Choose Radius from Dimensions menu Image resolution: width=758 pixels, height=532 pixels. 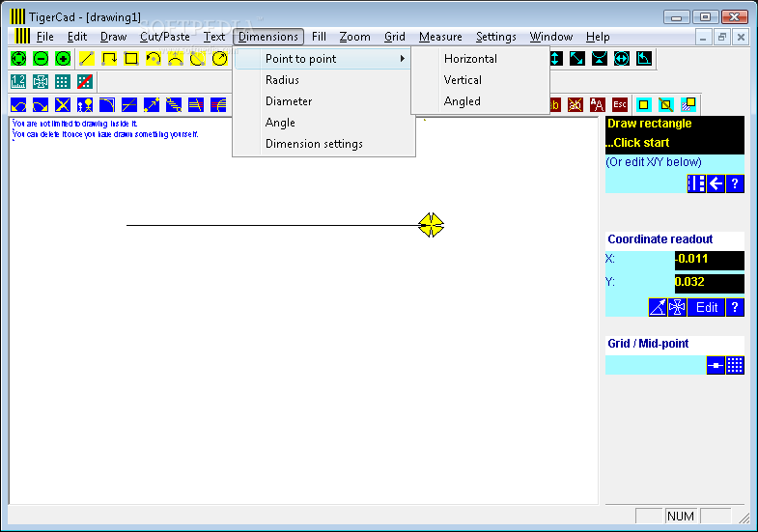click(x=323, y=80)
